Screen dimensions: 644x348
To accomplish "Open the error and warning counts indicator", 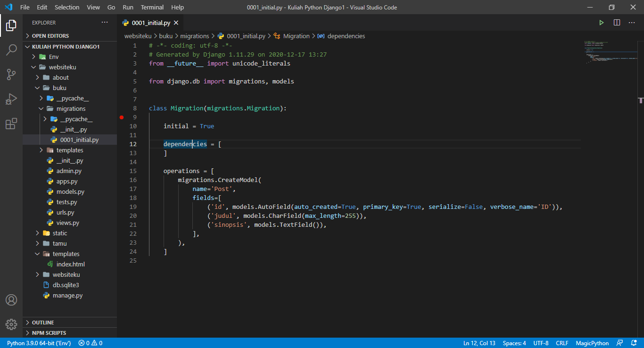I will pos(90,343).
